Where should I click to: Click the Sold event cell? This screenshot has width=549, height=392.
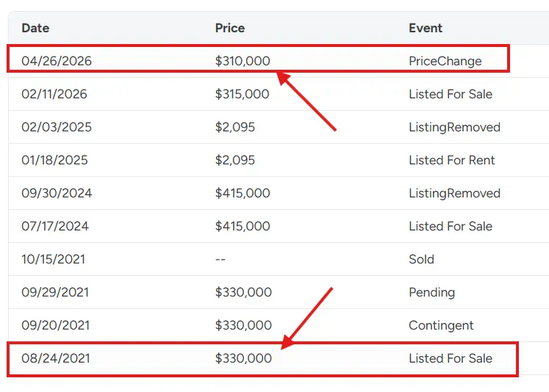point(422,259)
